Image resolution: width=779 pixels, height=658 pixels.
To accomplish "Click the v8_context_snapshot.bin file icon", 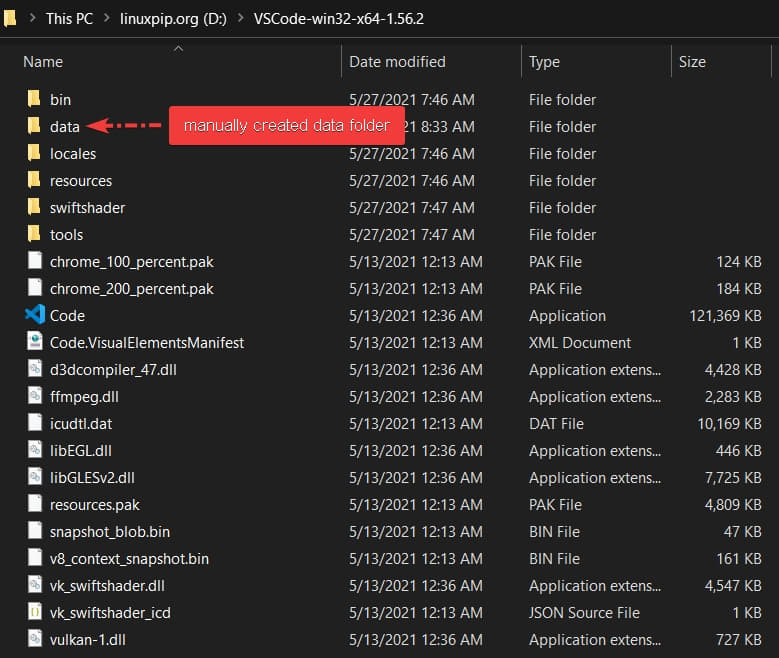I will pyautogui.click(x=35, y=558).
